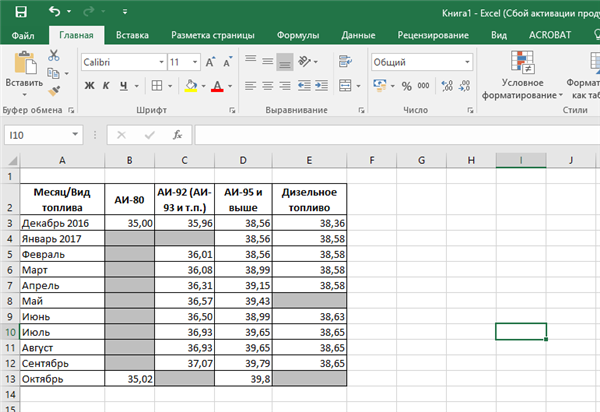Click the insert function fx button

point(177,135)
